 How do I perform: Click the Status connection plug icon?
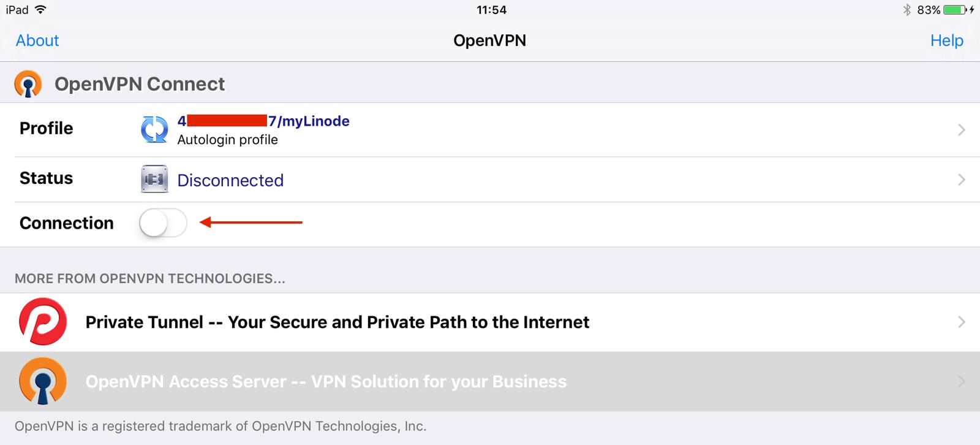tap(154, 180)
